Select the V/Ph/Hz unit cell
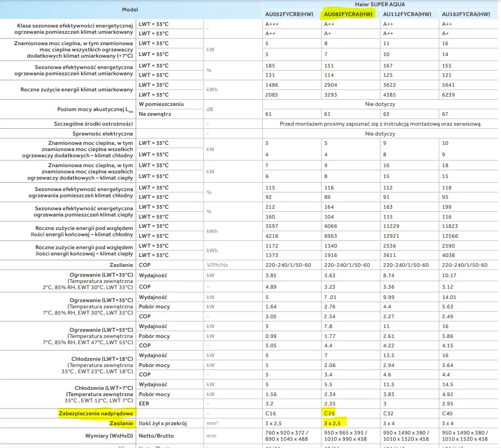The width and height of the screenshot is (501, 448). click(218, 265)
